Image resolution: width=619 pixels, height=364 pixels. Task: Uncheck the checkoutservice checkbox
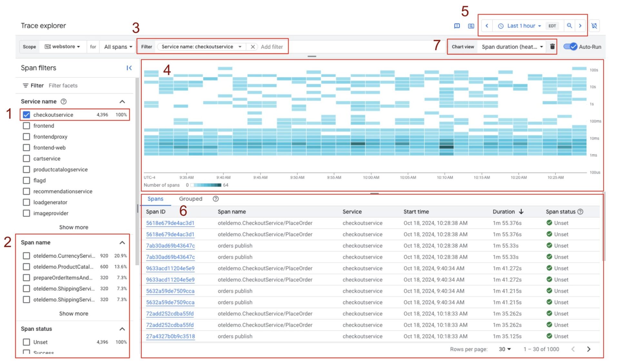click(x=26, y=115)
